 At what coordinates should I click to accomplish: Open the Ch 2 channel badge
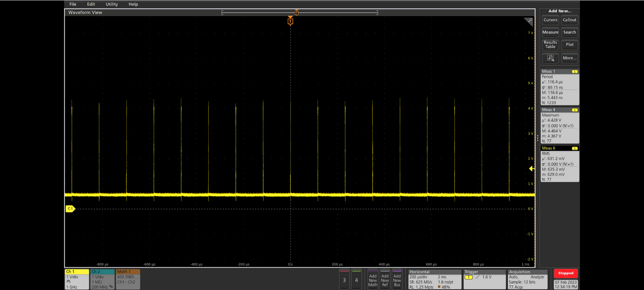tap(102, 279)
